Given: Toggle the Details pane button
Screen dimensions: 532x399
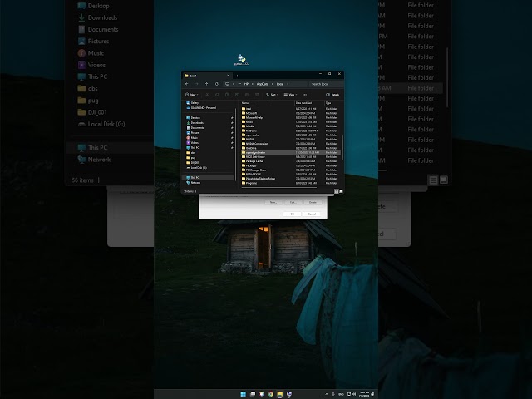Looking at the screenshot, I should tap(332, 95).
